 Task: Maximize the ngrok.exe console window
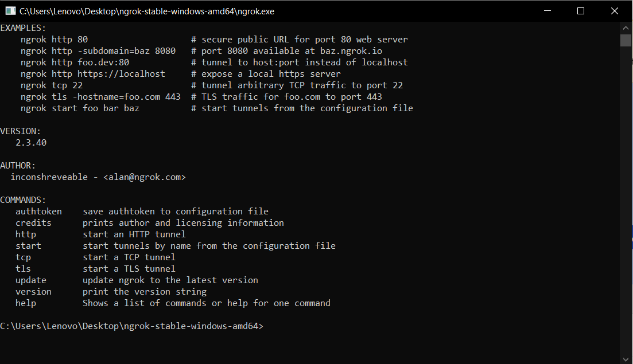click(580, 11)
